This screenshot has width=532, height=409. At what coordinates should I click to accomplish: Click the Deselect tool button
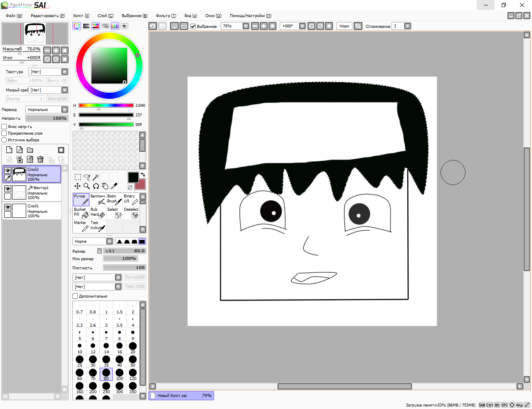131,212
